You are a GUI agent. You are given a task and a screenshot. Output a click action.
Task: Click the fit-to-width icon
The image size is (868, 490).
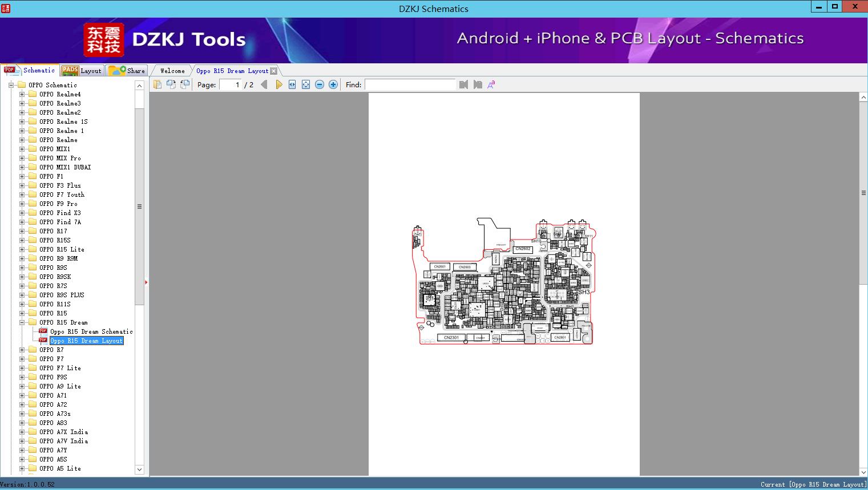point(292,84)
